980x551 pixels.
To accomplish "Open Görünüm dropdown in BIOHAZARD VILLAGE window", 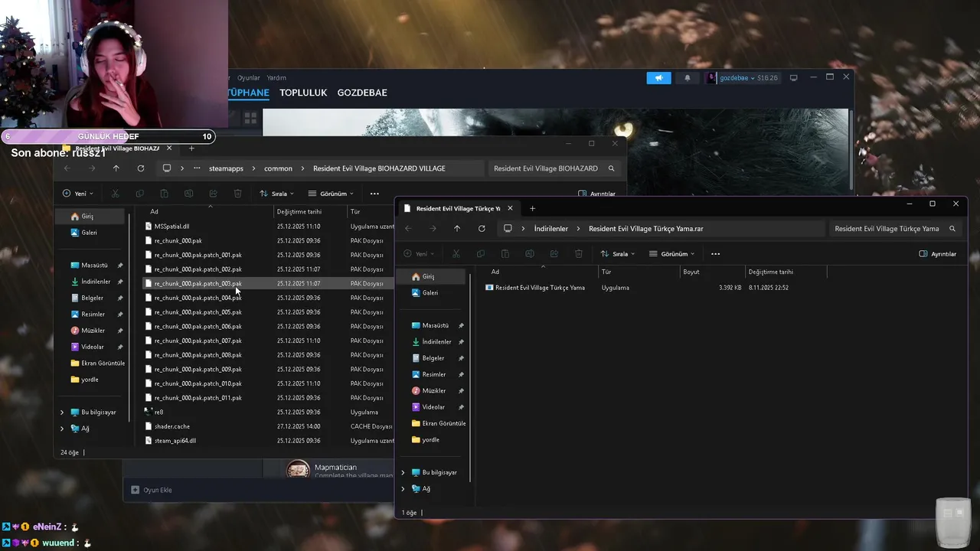I will 331,194.
